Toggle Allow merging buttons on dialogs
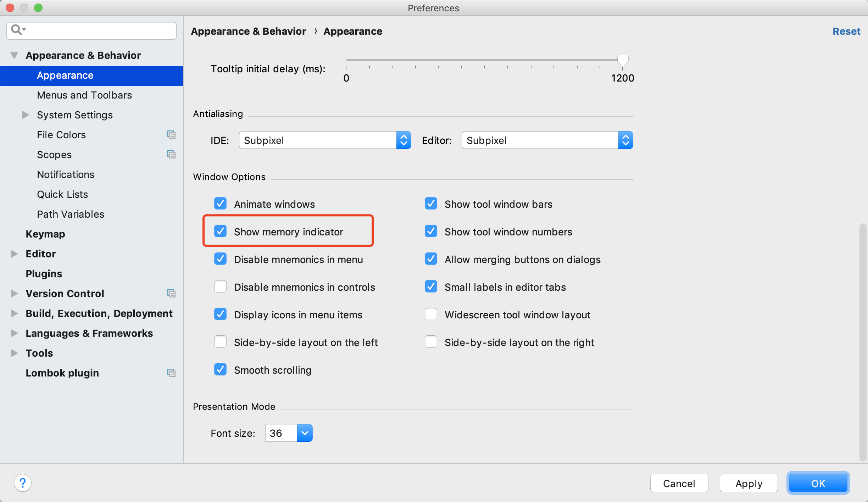 coord(431,259)
